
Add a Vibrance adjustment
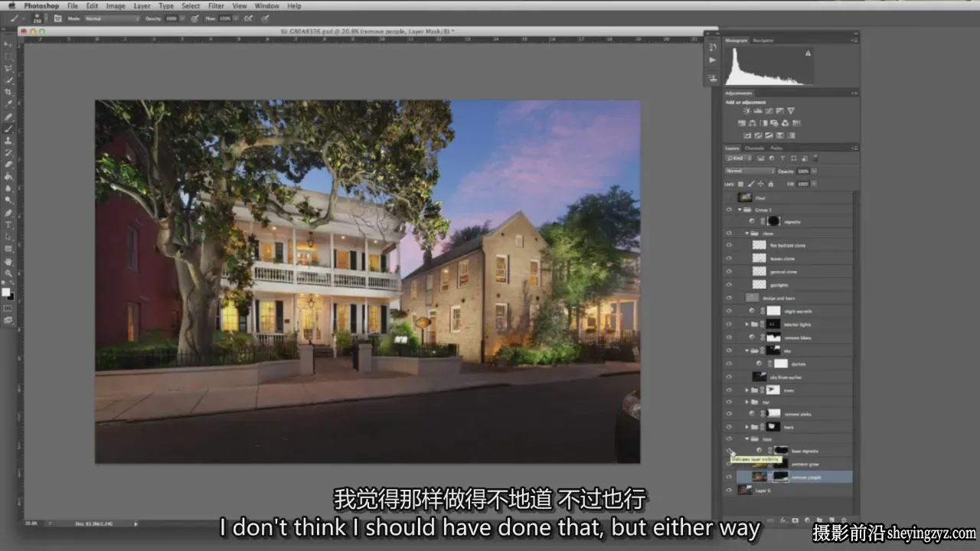(791, 111)
